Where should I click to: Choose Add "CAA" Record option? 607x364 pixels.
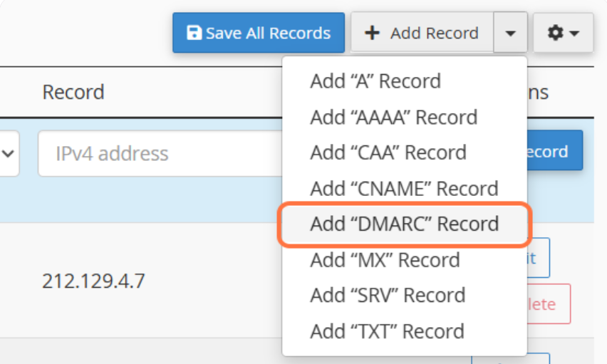coord(388,152)
